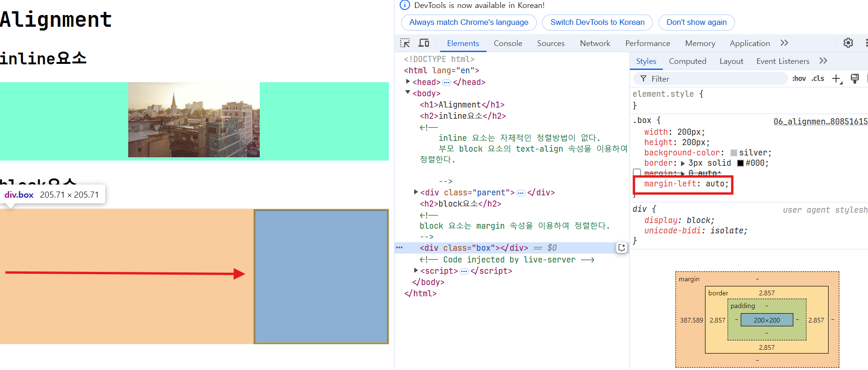The width and height of the screenshot is (868, 370).
Task: Open the Sources tab
Action: pos(551,43)
